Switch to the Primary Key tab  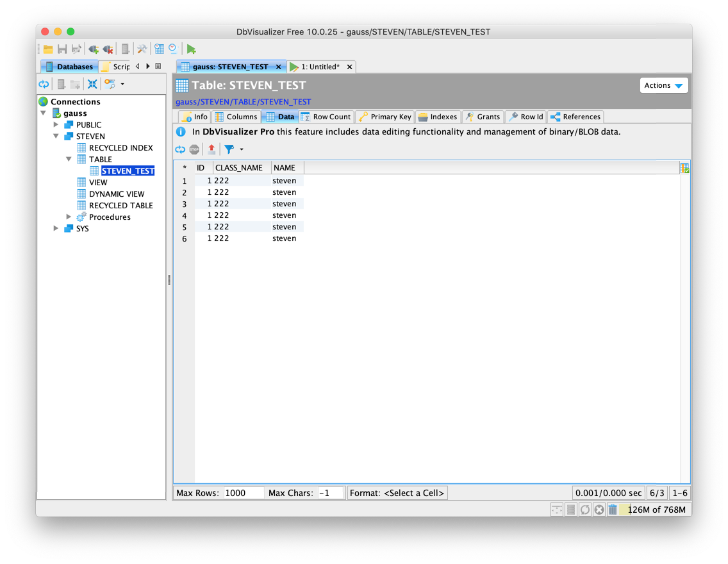pyautogui.click(x=385, y=117)
